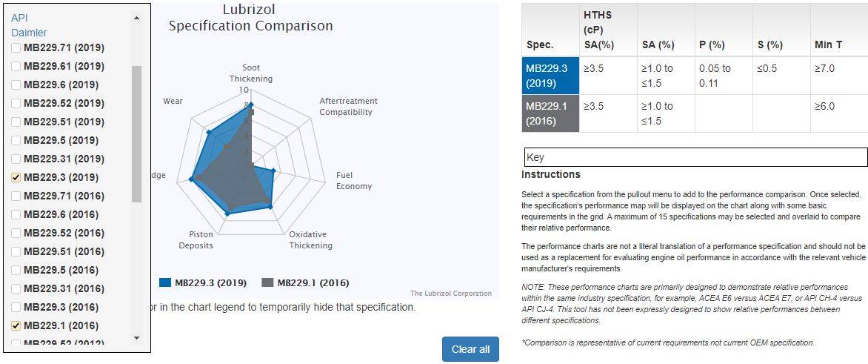
Task: Check the MB229.52 (2019) specification
Action: coord(16,103)
